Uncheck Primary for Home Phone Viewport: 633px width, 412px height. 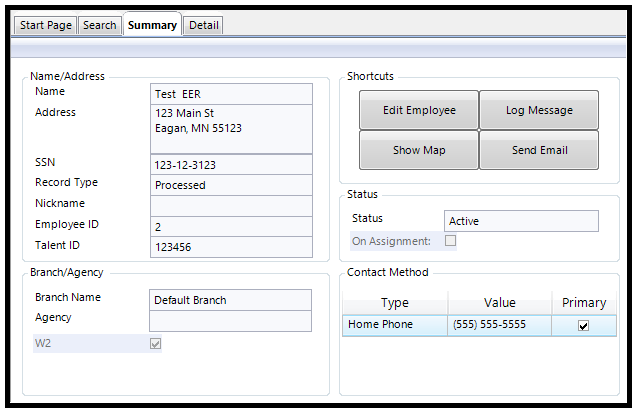583,326
